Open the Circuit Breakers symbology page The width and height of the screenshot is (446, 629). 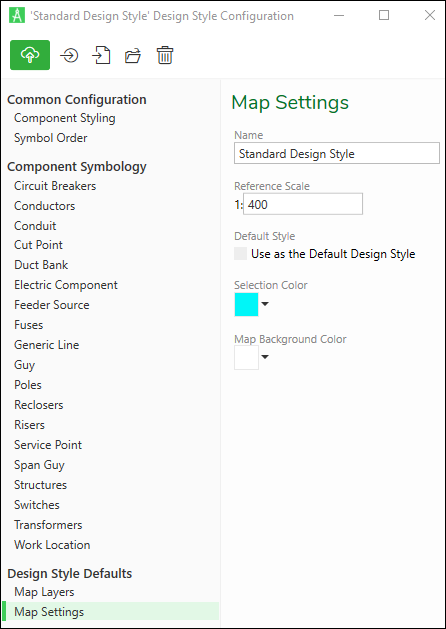(55, 186)
